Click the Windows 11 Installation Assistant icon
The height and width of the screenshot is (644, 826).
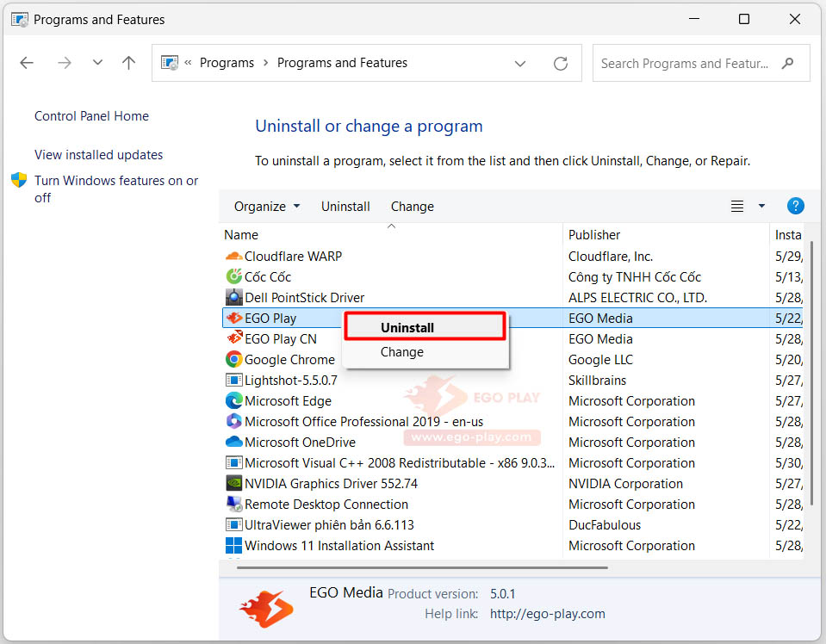point(233,546)
